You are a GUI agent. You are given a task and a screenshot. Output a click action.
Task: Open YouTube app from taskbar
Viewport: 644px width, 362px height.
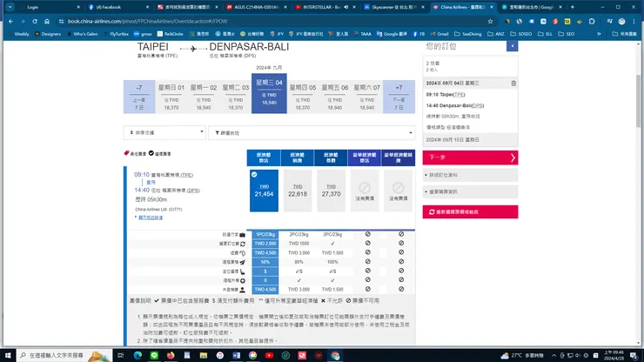(x=269, y=355)
